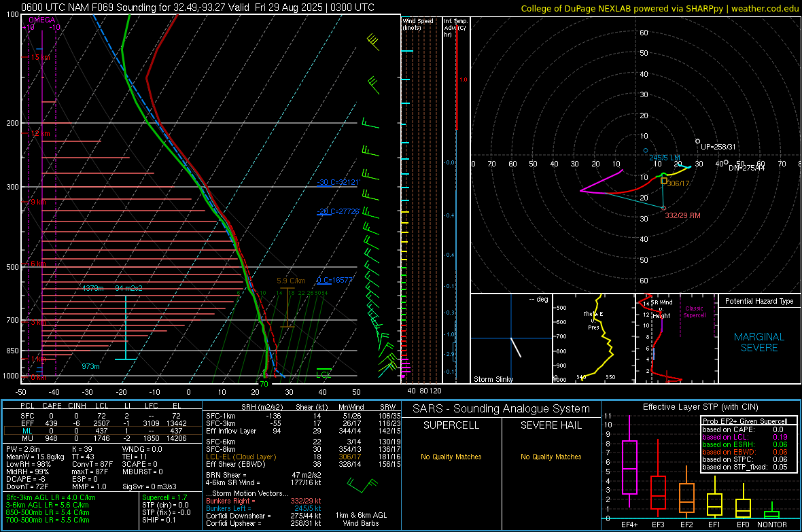Click the SHIP = 0.1 parameter
The height and width of the screenshot is (532, 802).
pyautogui.click(x=159, y=520)
